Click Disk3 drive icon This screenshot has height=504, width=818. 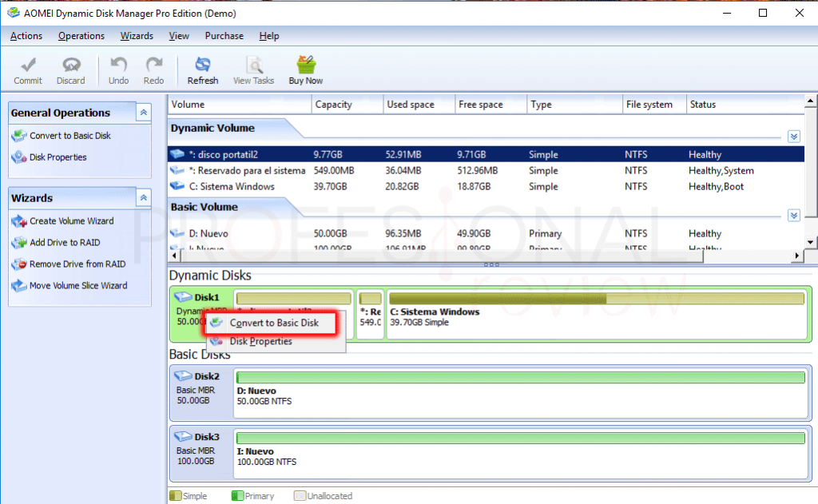click(x=183, y=436)
